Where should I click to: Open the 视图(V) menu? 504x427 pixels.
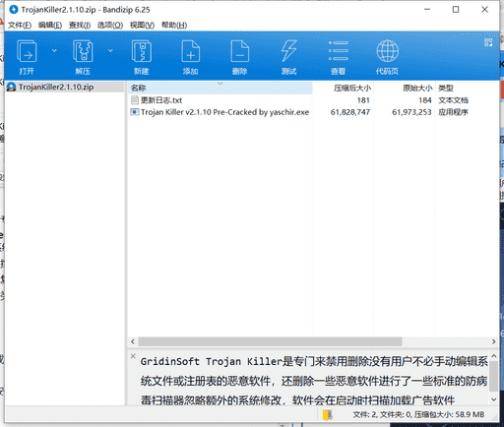[142, 26]
